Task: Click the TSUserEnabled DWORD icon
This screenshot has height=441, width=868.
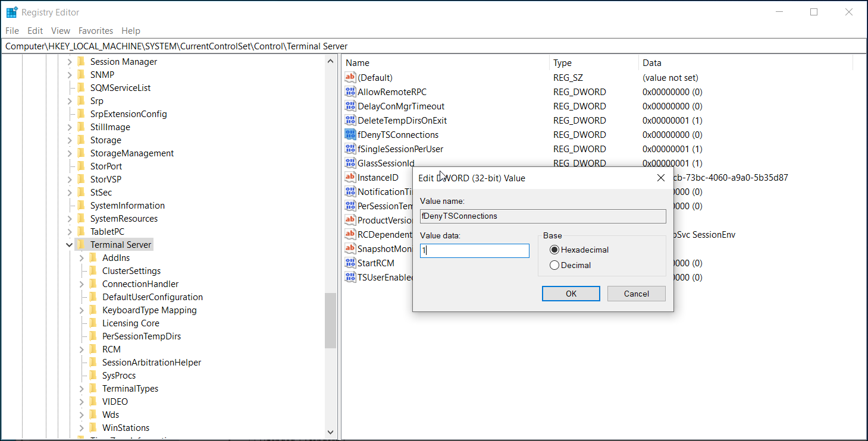Action: 350,278
